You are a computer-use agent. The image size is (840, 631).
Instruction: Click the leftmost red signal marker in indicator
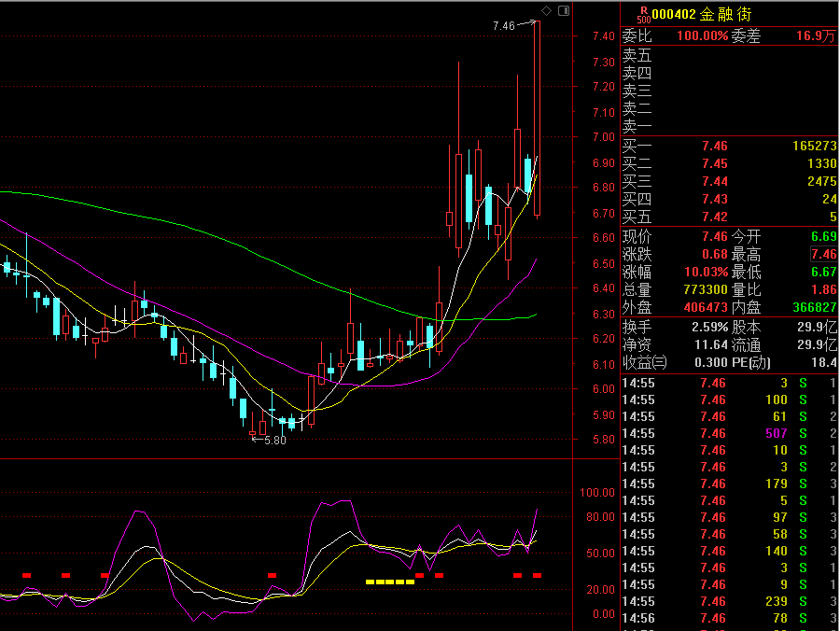pos(26,575)
